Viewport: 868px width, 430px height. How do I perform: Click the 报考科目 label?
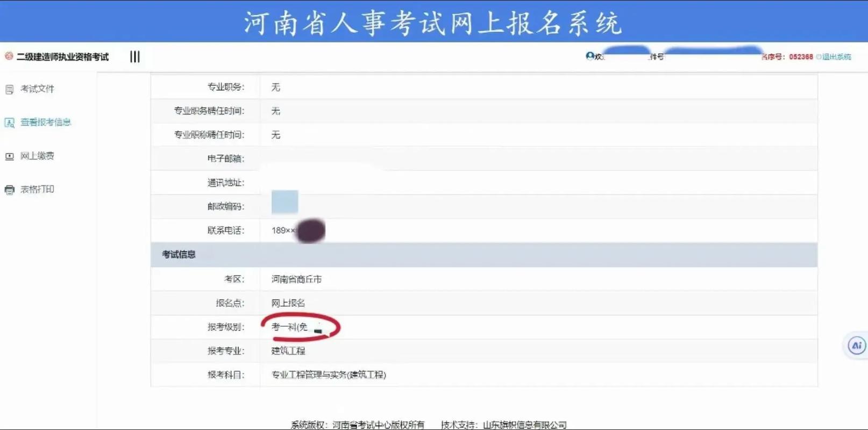click(x=226, y=375)
